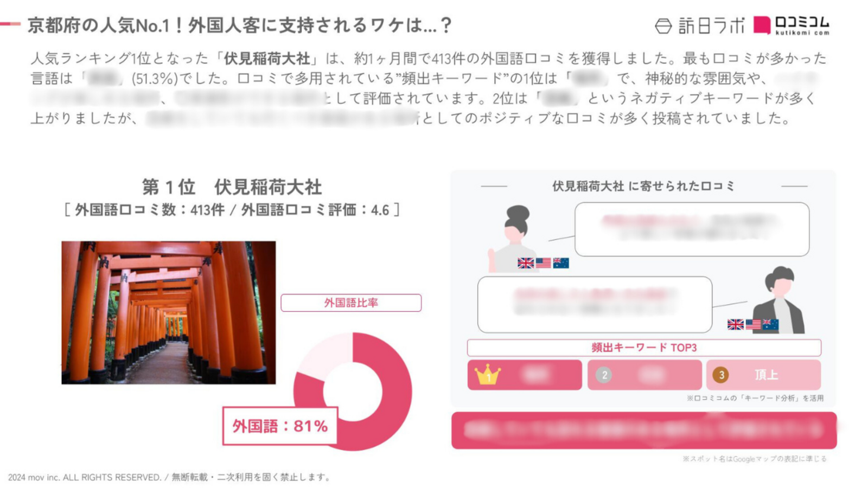Click the slide title about 京都府の人気No.1
The image size is (868, 488).
click(239, 25)
